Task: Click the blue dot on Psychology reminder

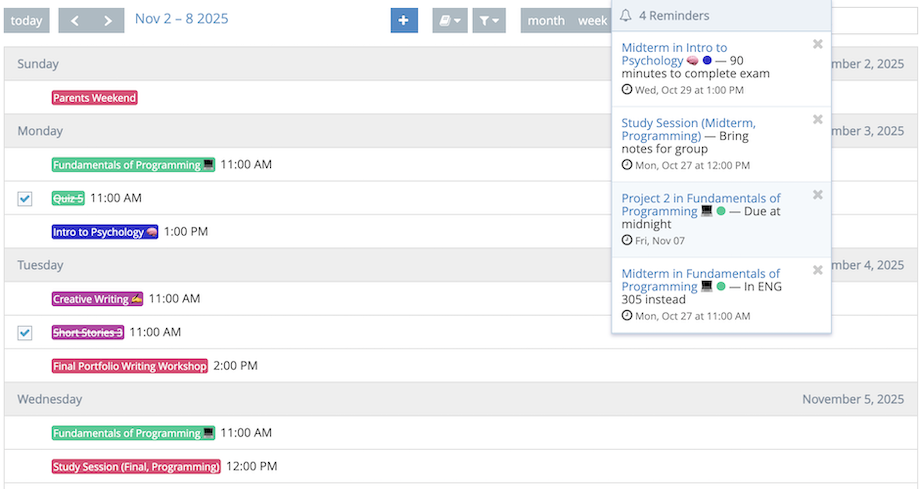Action: click(x=707, y=61)
